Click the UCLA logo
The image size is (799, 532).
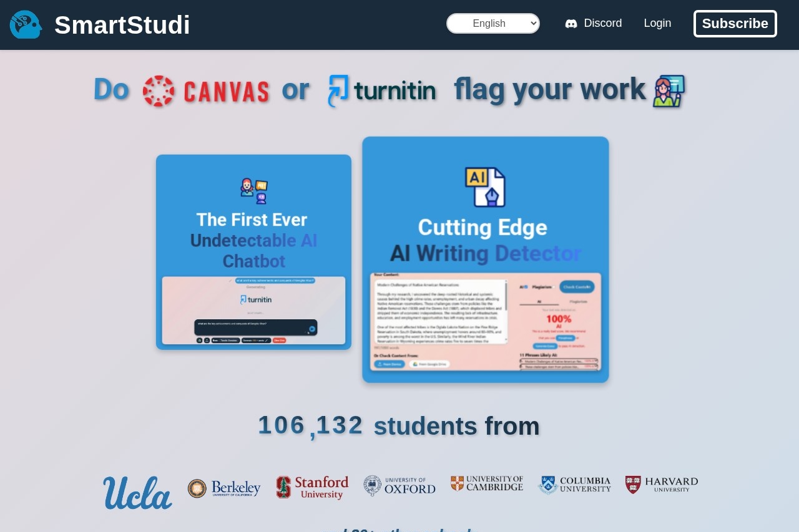(137, 493)
